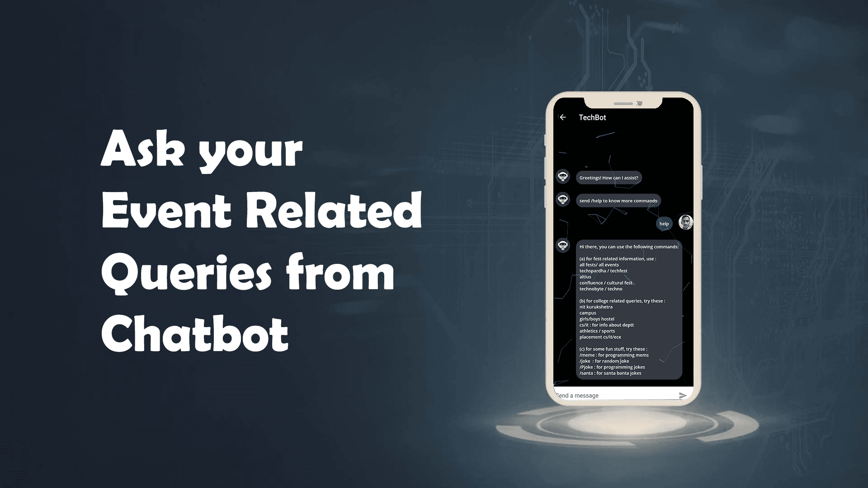Click the 'help' message bubble
Screen dimensions: 868x488
point(665,224)
